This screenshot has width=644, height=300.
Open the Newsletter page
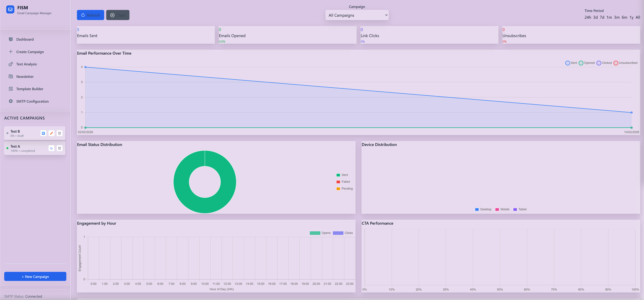pos(25,76)
